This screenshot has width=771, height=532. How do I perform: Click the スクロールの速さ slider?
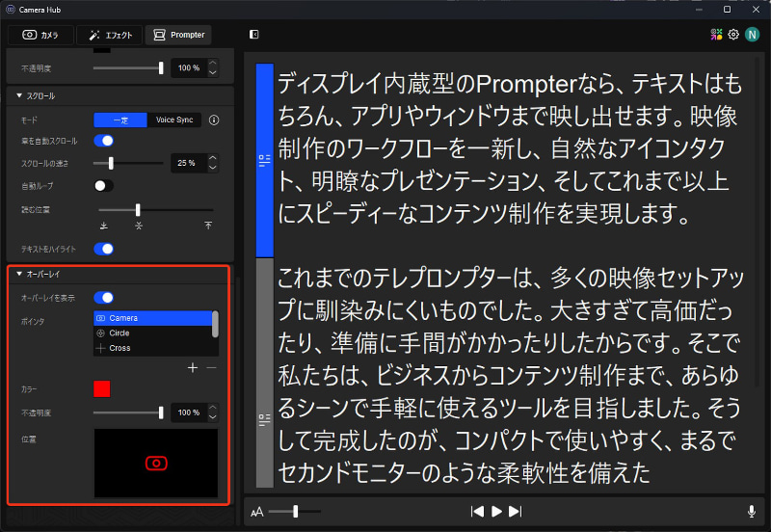click(x=128, y=163)
